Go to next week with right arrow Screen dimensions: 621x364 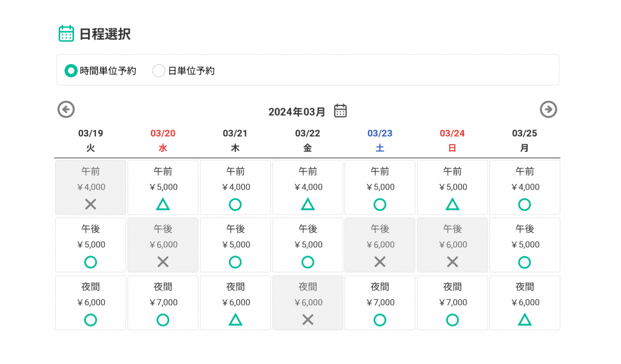pyautogui.click(x=548, y=110)
